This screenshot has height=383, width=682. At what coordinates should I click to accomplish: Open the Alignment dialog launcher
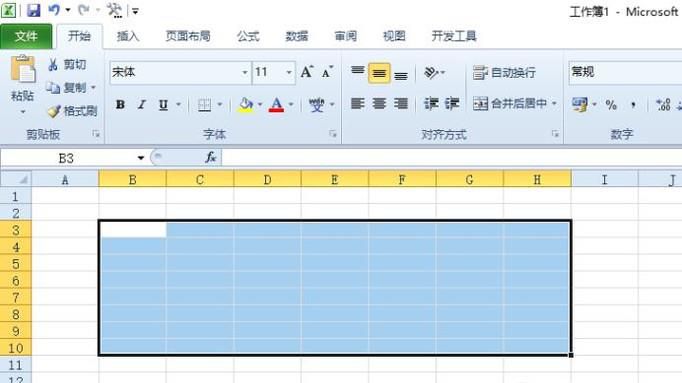[x=555, y=134]
